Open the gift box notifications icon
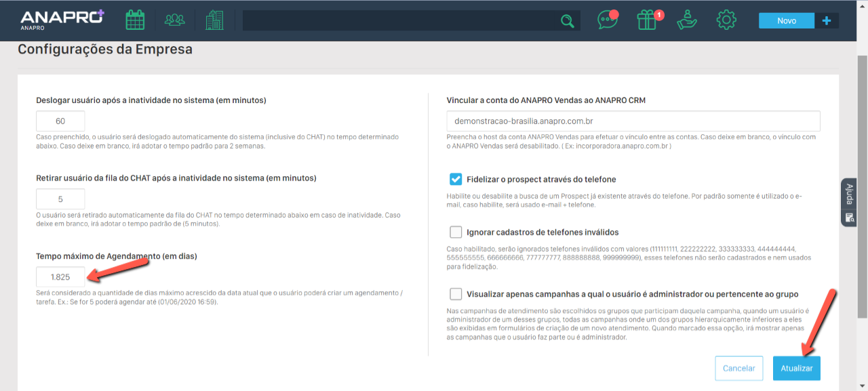The image size is (868, 391). coord(648,20)
